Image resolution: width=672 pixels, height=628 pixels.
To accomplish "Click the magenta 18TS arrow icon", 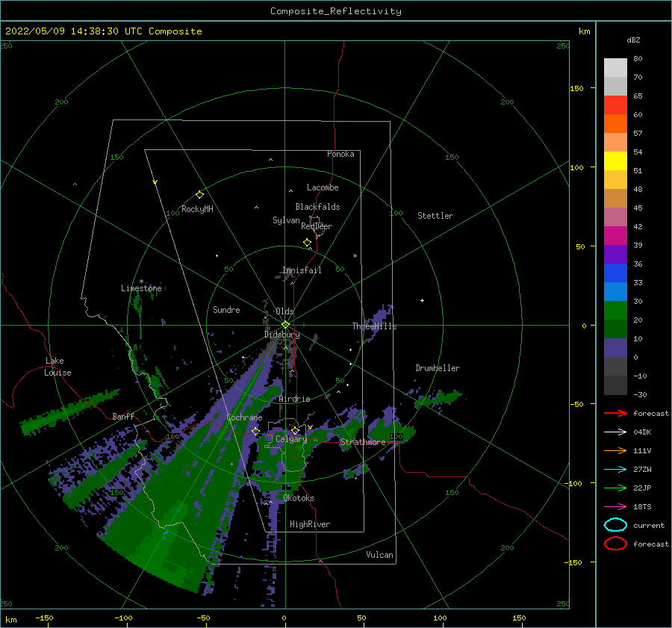I will point(615,507).
